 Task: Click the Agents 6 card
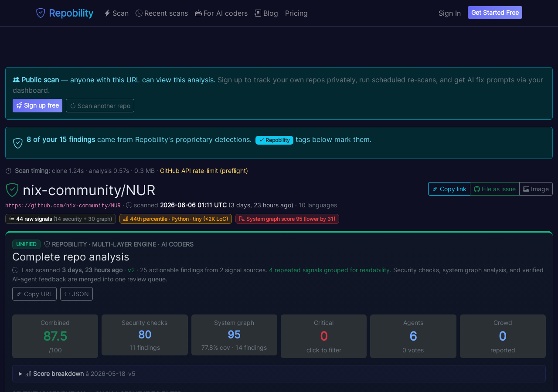pyautogui.click(x=413, y=336)
